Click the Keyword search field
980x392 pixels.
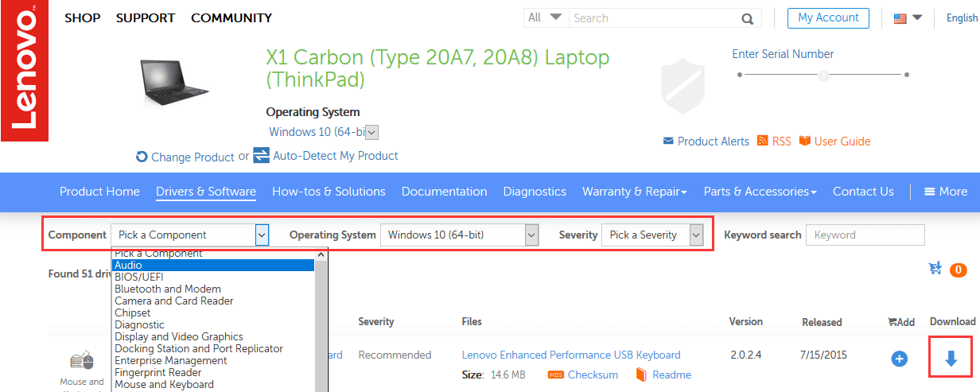pos(865,235)
